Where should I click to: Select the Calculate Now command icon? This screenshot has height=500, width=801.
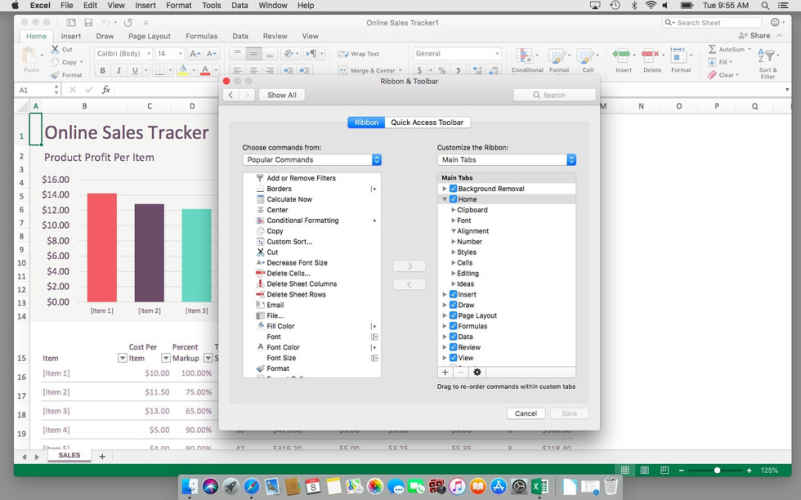coord(260,199)
